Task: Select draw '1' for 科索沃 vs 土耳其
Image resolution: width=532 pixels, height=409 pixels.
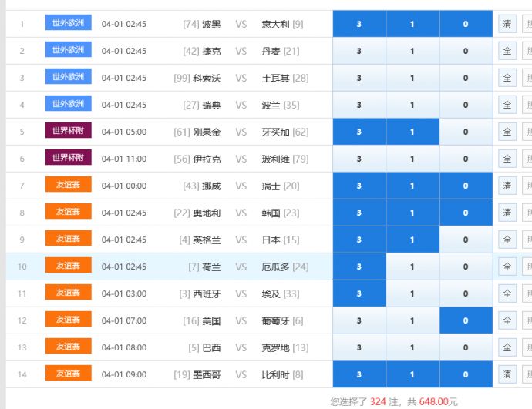Action: tap(412, 78)
